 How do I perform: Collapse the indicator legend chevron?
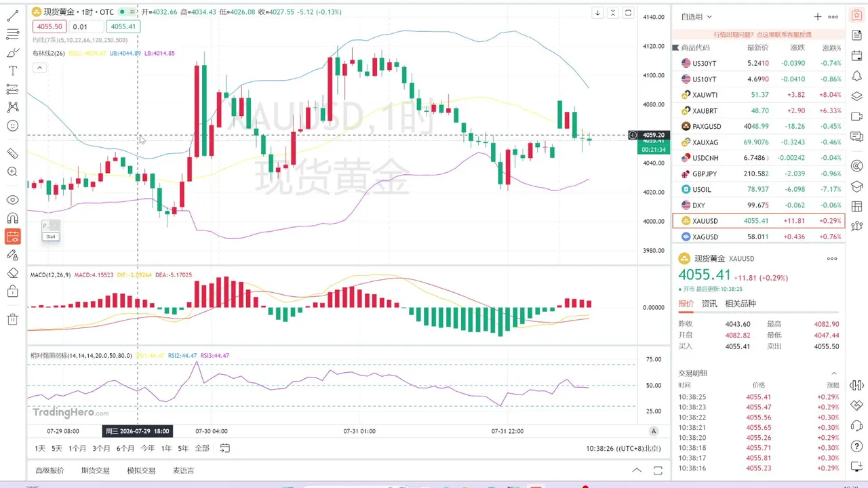pos(39,67)
